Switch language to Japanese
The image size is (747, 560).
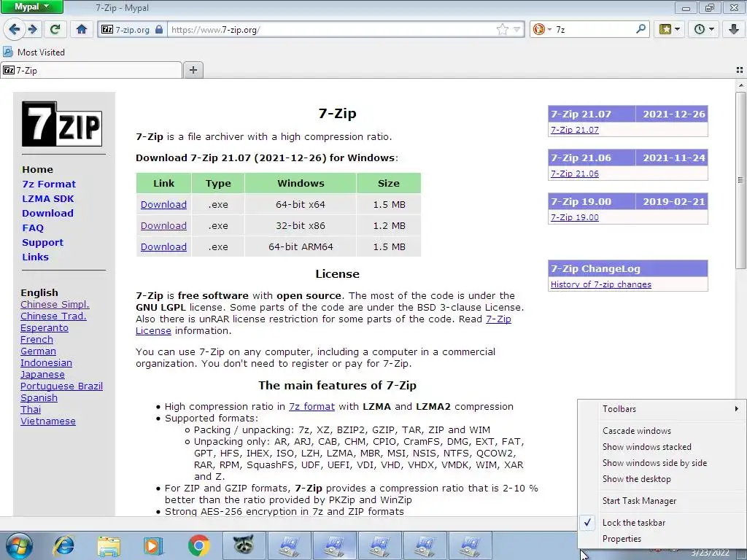(x=42, y=374)
